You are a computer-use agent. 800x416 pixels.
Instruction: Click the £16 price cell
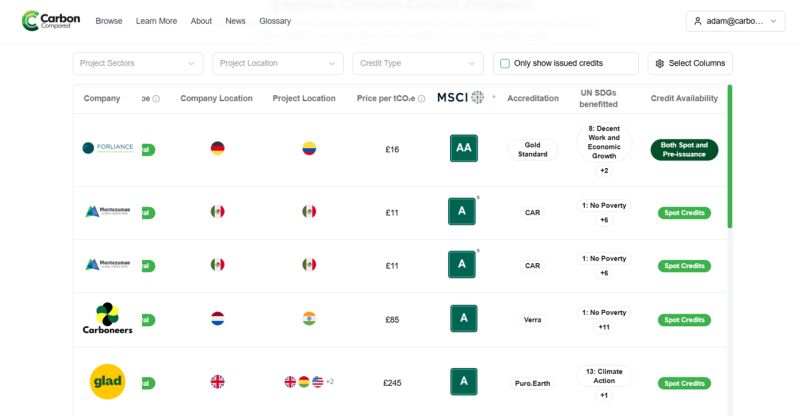coord(392,150)
